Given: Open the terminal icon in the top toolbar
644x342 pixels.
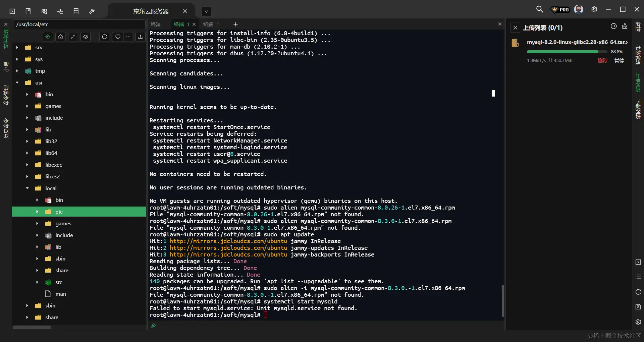Looking at the screenshot, I should 12,11.
